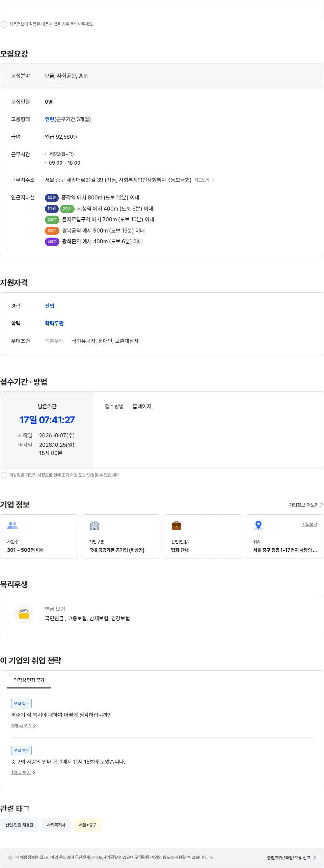
Task: Click the 신입 career link
Action: (x=50, y=306)
